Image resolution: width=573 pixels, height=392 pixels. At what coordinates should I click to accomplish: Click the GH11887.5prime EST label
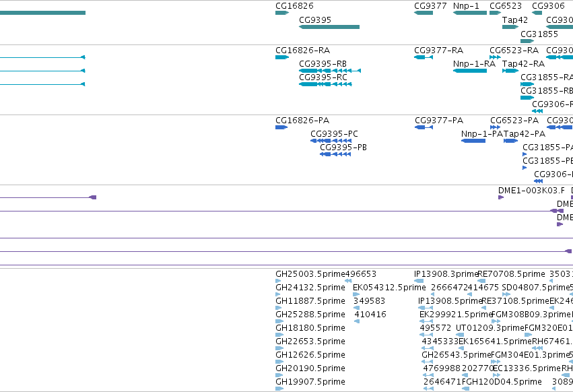[x=310, y=301]
